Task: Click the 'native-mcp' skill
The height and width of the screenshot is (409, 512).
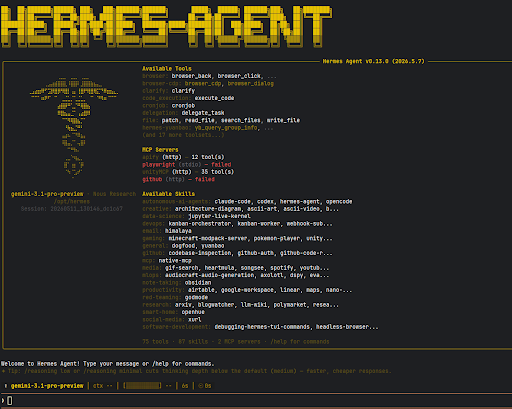Action: click(175, 260)
